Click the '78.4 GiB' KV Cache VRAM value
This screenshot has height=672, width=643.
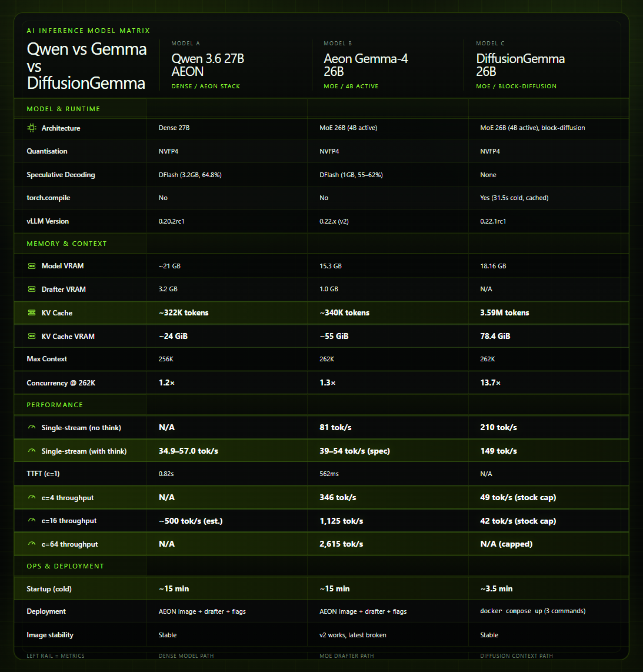pyautogui.click(x=495, y=337)
